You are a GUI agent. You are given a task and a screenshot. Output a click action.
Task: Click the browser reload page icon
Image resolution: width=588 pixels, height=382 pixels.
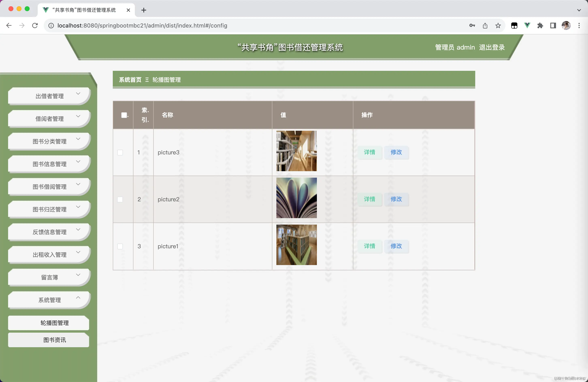point(35,25)
